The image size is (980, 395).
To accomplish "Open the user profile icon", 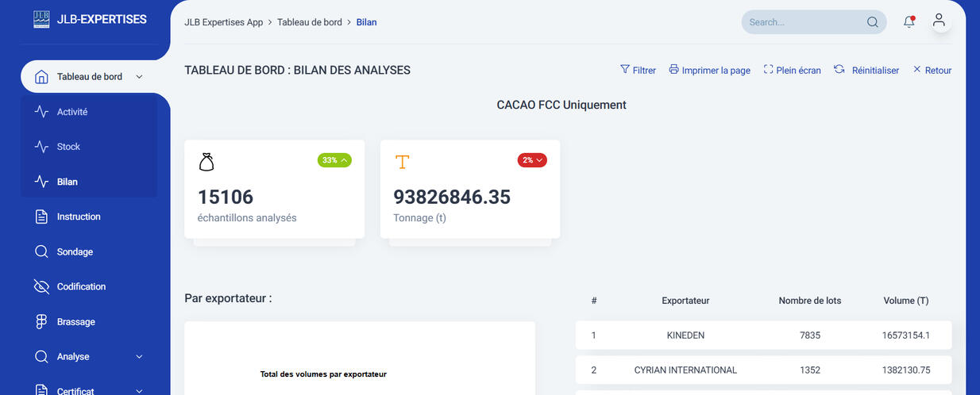I will coord(939,21).
